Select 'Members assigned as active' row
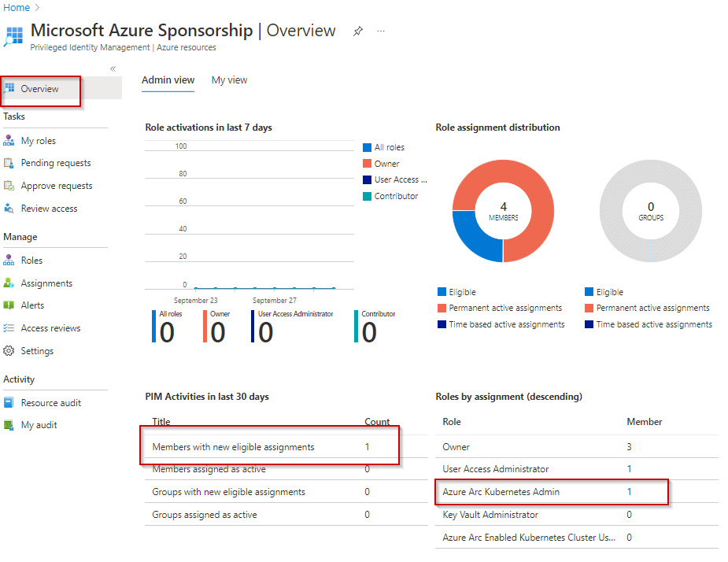This screenshot has height=562, width=728. (286, 469)
